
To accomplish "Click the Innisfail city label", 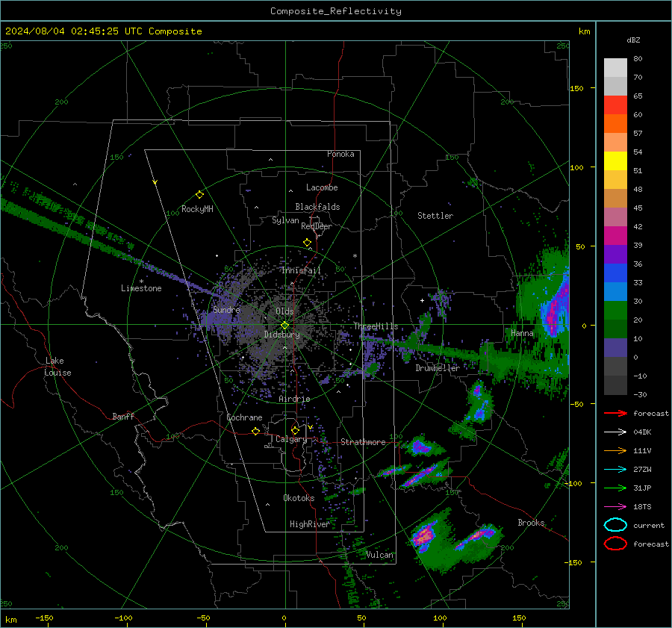I will [x=301, y=270].
